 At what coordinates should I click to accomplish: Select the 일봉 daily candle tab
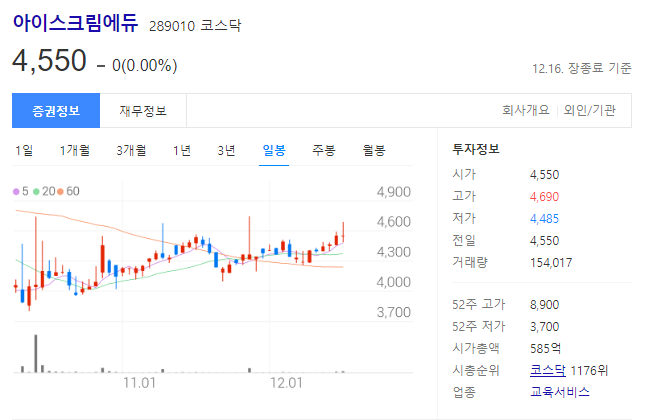tap(274, 150)
